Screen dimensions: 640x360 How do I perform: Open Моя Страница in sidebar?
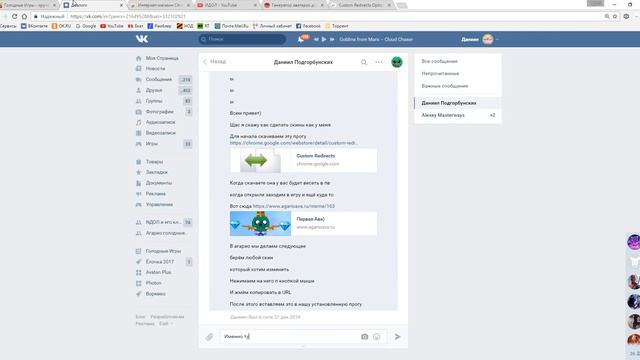click(x=162, y=58)
